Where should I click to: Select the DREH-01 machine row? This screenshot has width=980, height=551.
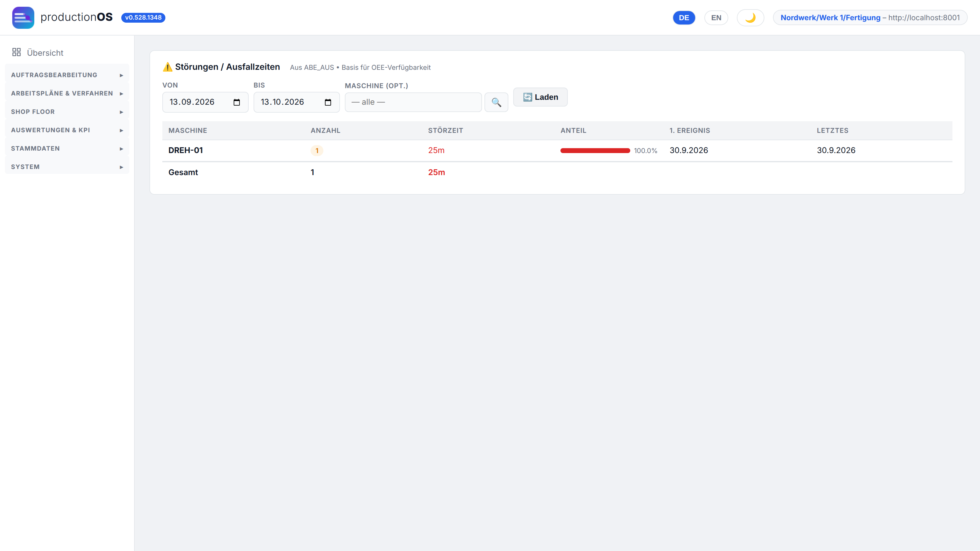tap(557, 151)
